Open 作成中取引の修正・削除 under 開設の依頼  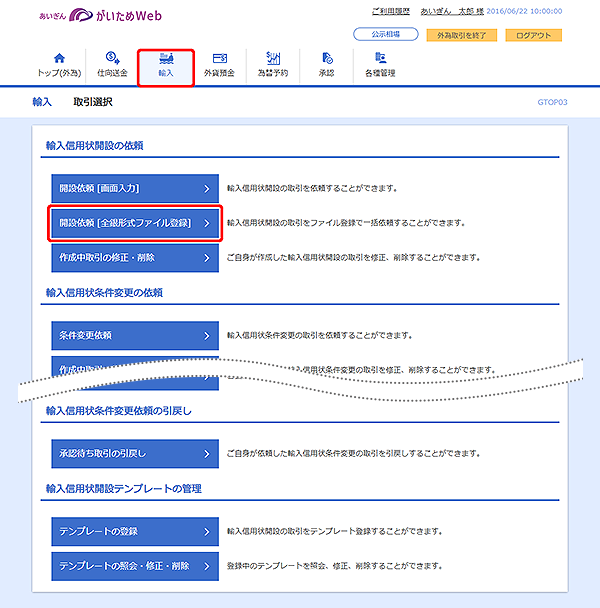click(134, 258)
